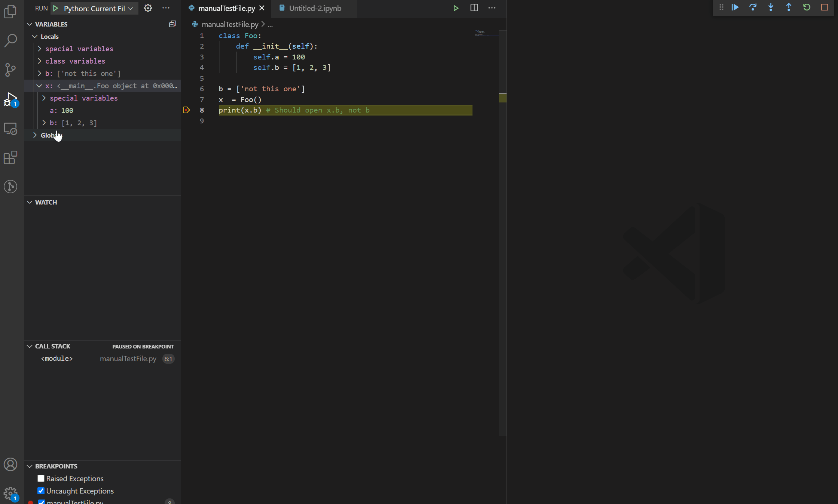Stop the debug session
Image resolution: width=838 pixels, height=504 pixels.
[x=825, y=7]
